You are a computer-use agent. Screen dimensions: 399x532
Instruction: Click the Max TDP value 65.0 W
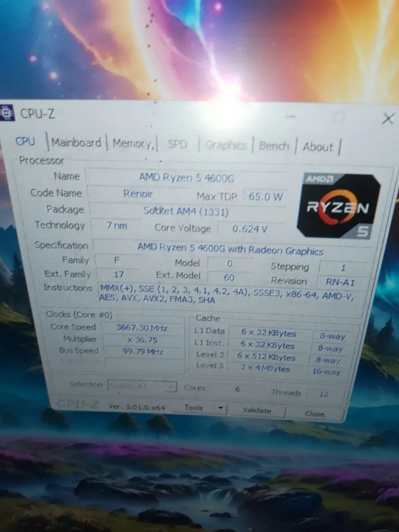click(266, 197)
